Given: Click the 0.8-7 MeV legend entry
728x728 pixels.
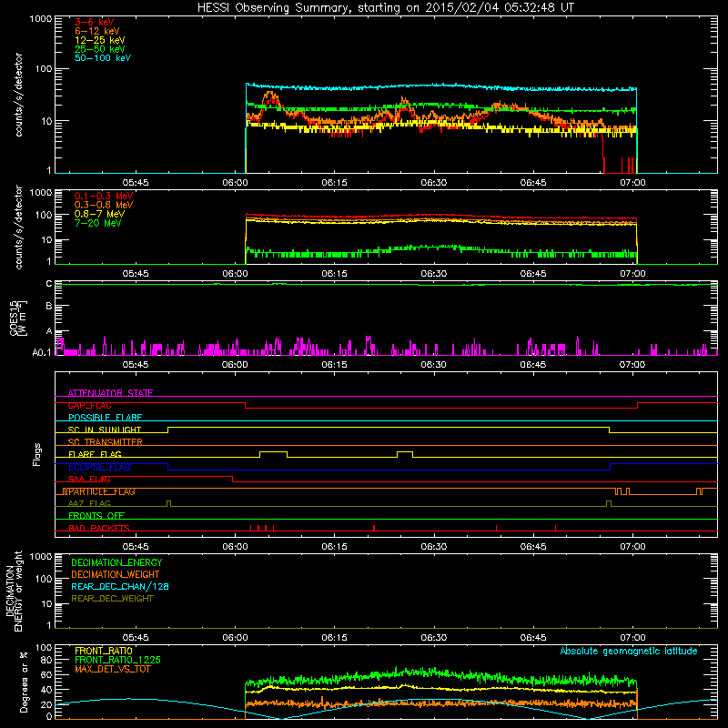Looking at the screenshot, I should pyautogui.click(x=99, y=214).
